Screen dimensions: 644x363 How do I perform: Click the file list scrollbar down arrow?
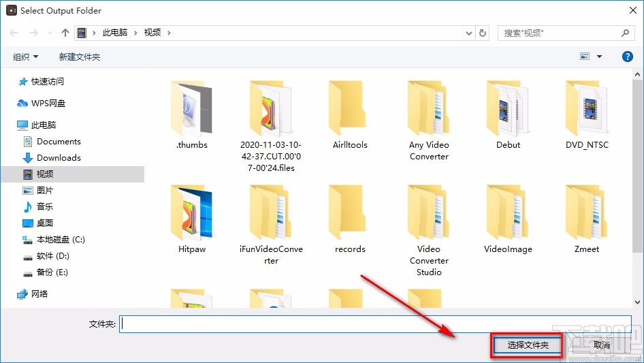[x=637, y=302]
